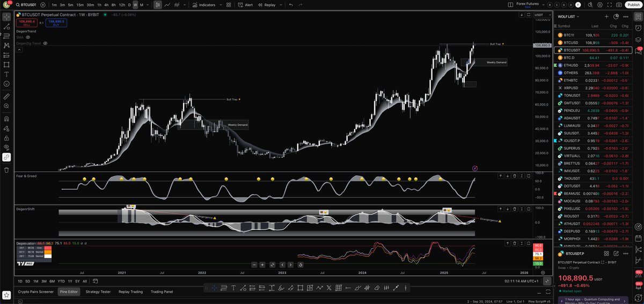The width and height of the screenshot is (644, 304).
Task: Open the object tree layers icon
Action: pyautogui.click(x=639, y=39)
